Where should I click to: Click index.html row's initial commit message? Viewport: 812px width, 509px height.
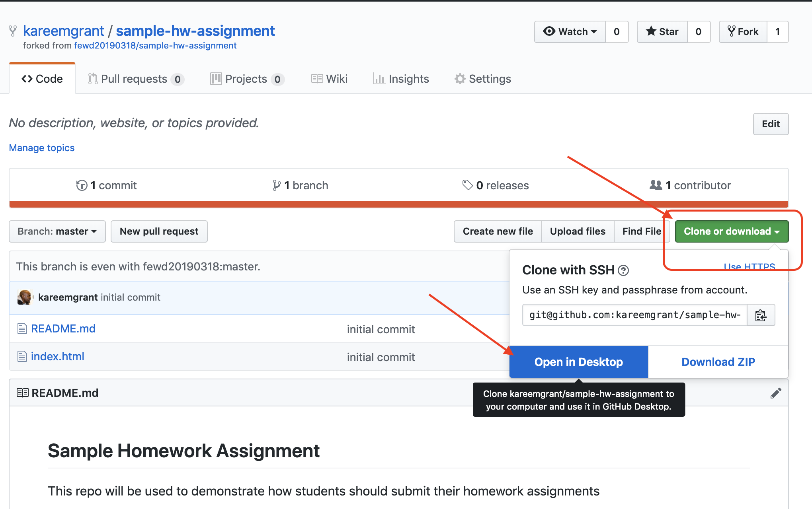pyautogui.click(x=381, y=357)
